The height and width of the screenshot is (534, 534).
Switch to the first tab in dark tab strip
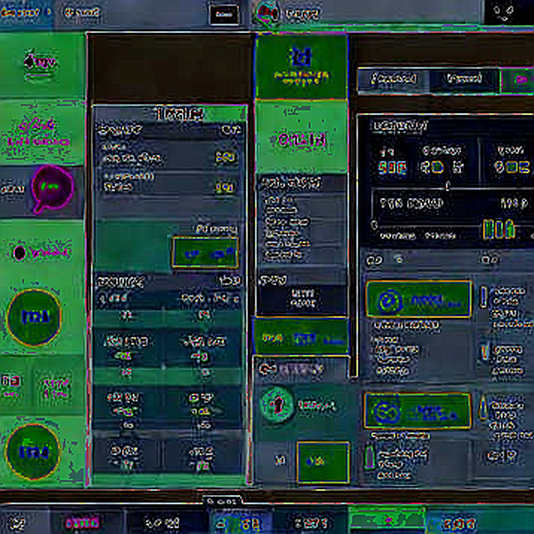[394, 80]
